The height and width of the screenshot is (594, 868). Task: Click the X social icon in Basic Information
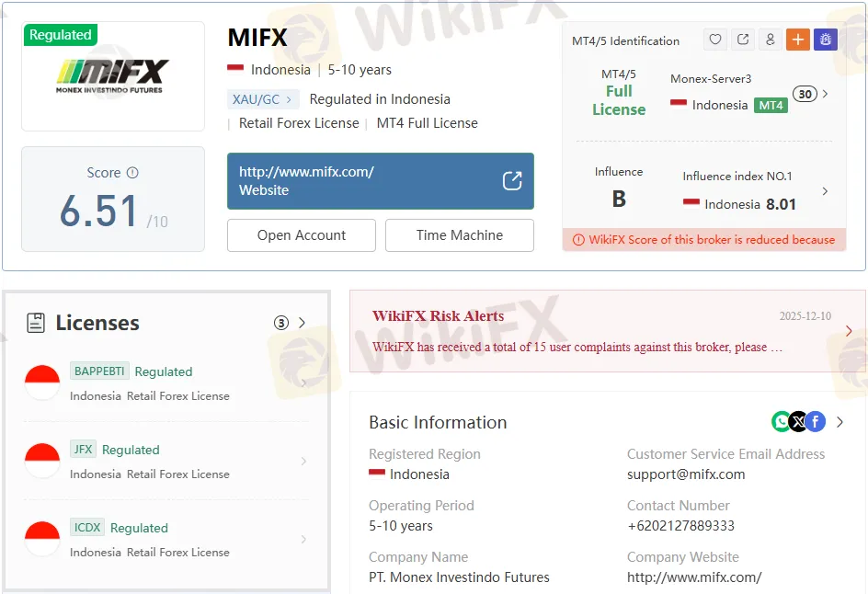click(798, 422)
